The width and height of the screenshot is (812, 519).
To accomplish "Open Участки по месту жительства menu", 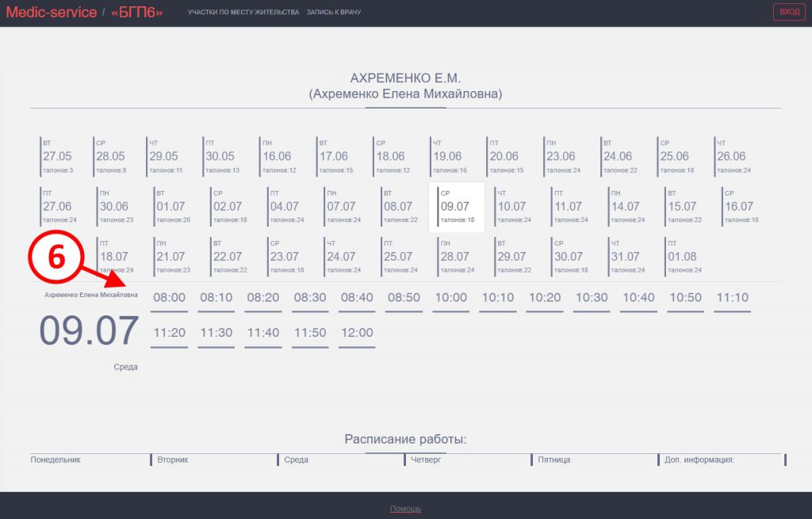I will [x=243, y=13].
